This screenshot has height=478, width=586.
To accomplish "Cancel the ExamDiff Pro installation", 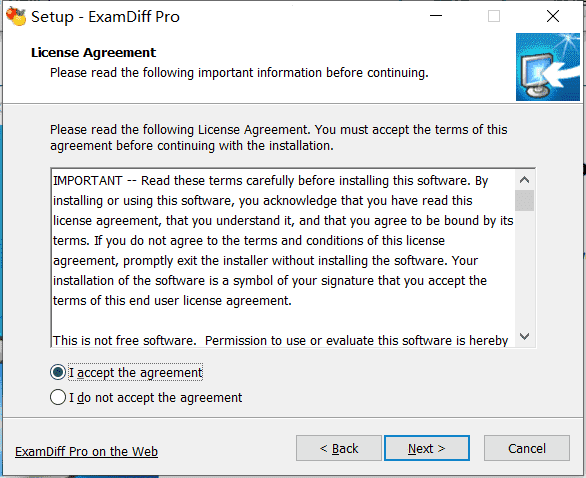I will click(527, 448).
